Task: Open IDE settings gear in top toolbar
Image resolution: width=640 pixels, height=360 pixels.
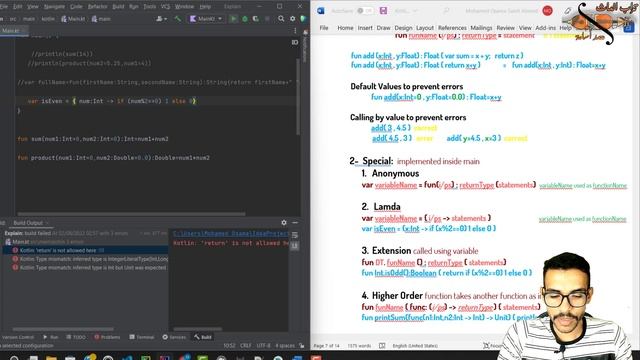Action: point(293,19)
